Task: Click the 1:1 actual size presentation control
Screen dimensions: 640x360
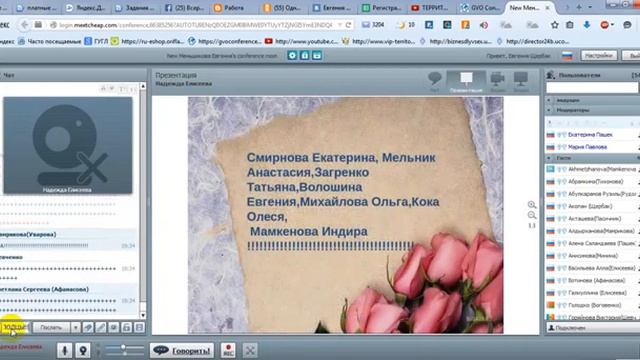Action: tap(532, 226)
